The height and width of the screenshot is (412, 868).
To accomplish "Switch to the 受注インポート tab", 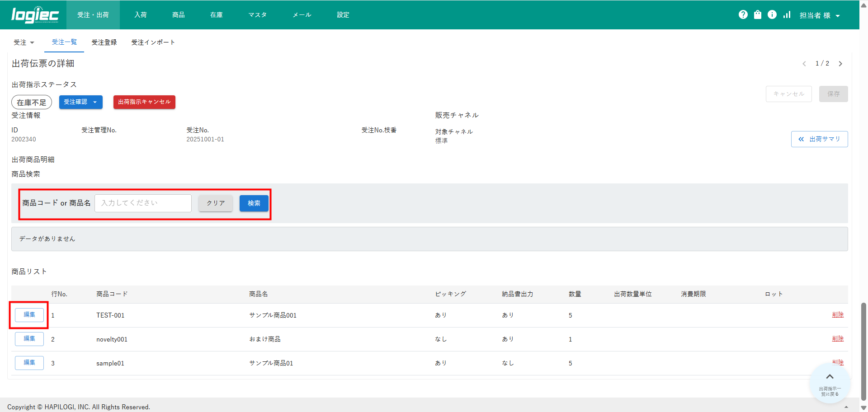I will coord(153,42).
